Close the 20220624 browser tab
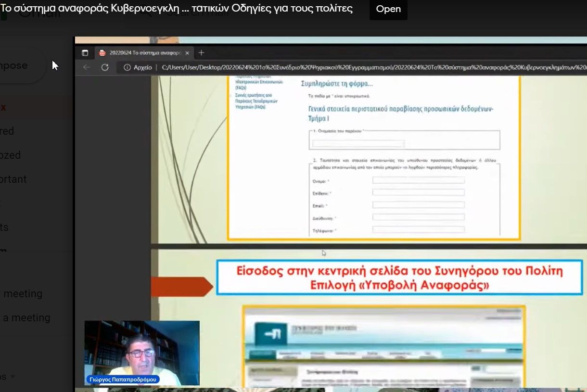Viewport: 587px width, 392px height. (x=187, y=53)
